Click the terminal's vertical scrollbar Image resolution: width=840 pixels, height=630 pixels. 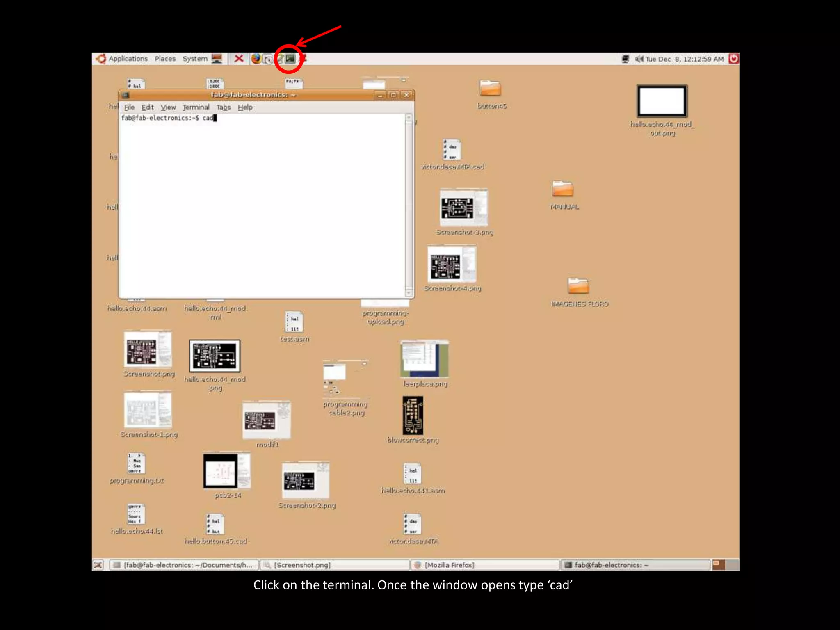tap(409, 205)
